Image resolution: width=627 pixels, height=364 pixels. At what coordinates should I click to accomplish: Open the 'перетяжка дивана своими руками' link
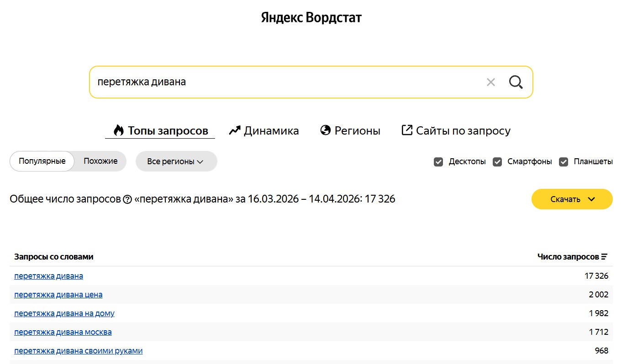coord(79,351)
